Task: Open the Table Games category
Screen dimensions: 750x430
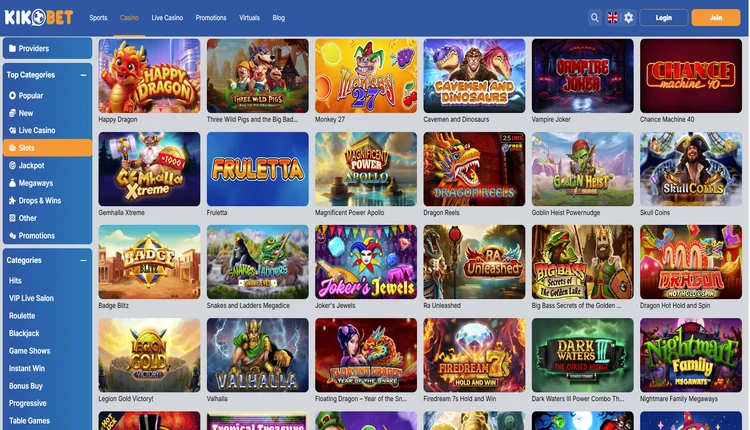Action: (x=29, y=421)
